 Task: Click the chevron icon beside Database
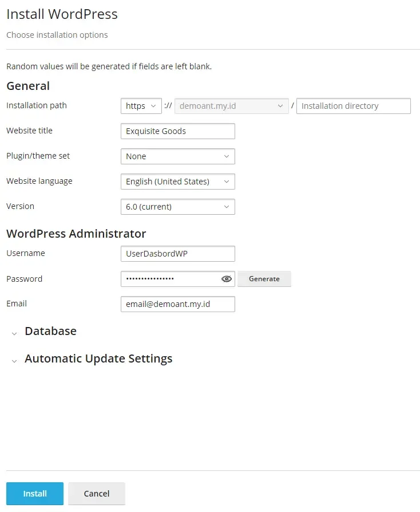(x=14, y=333)
